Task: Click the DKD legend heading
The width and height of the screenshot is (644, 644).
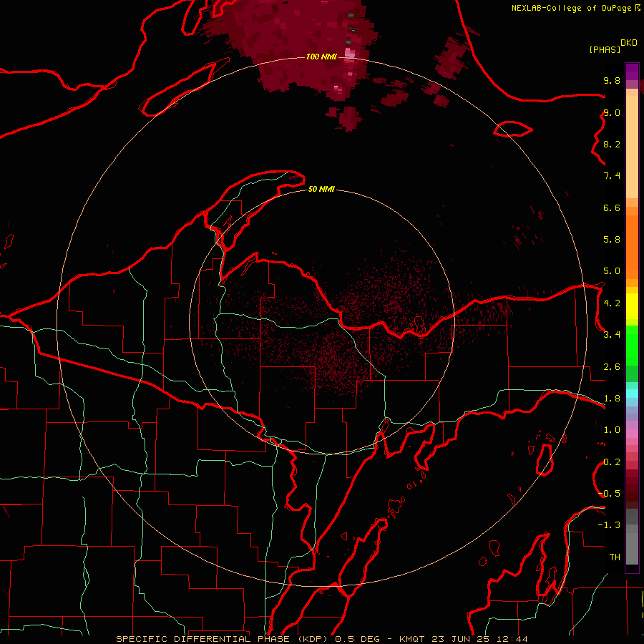Action: [x=629, y=43]
